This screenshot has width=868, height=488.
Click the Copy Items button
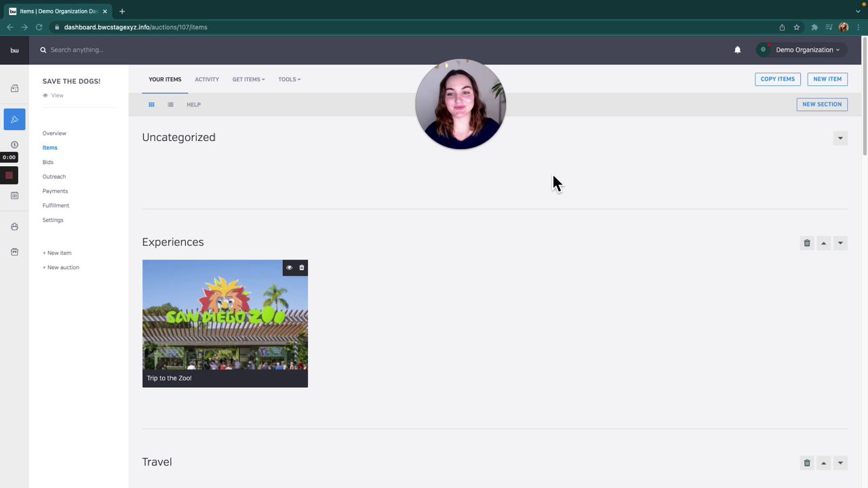point(777,79)
